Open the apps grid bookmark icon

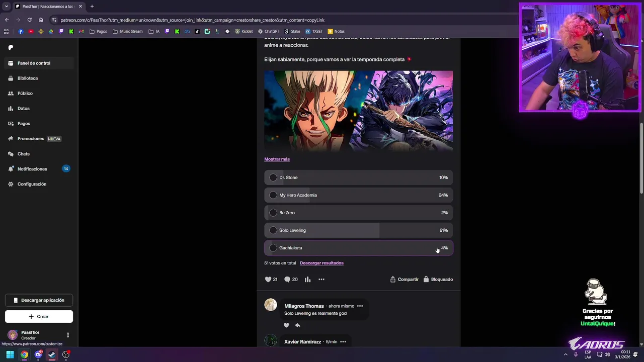[6, 31]
